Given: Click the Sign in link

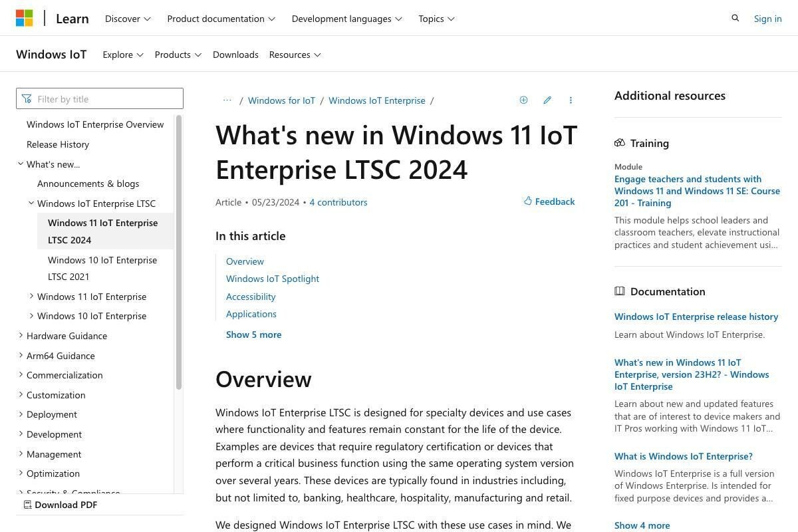Looking at the screenshot, I should (768, 18).
